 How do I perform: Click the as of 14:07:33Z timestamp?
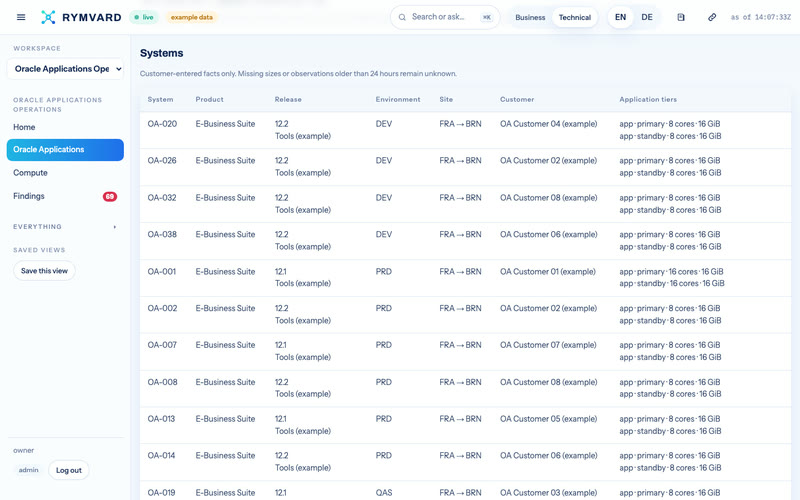point(761,17)
